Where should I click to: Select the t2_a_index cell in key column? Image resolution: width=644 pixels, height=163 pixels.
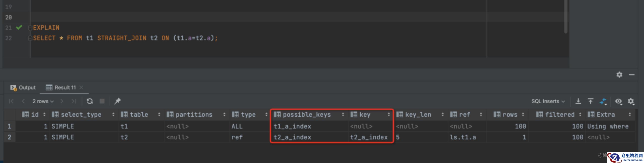pyautogui.click(x=369, y=137)
